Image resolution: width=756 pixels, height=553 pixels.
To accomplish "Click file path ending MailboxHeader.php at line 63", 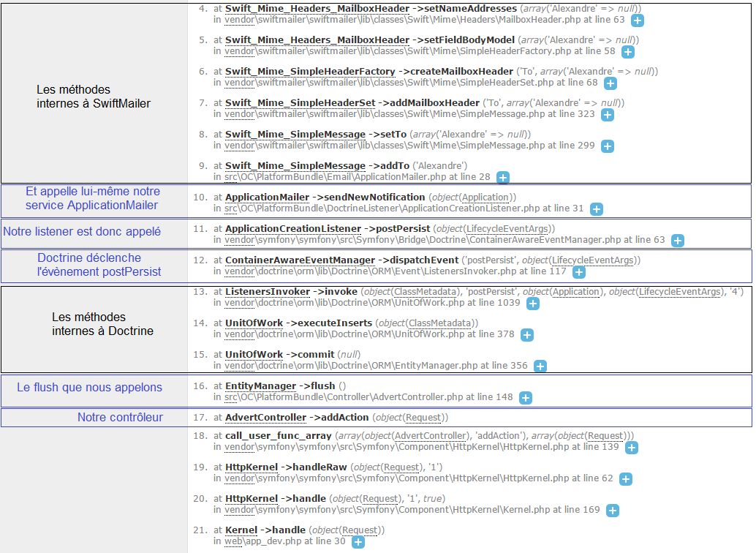I will click(x=403, y=20).
